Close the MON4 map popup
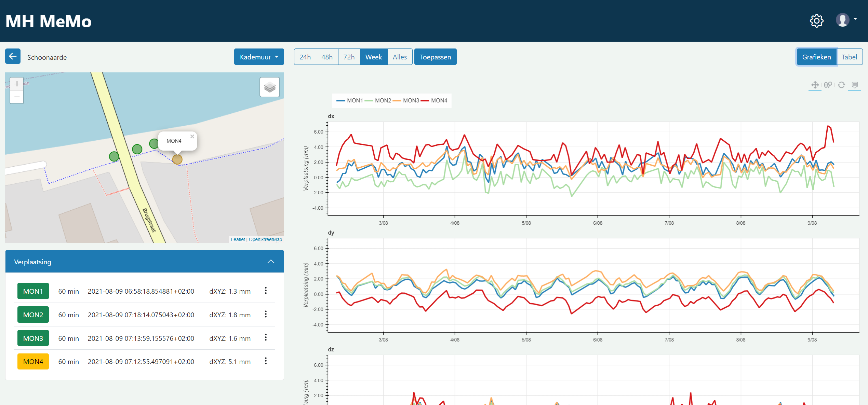The width and height of the screenshot is (868, 405). [x=192, y=136]
